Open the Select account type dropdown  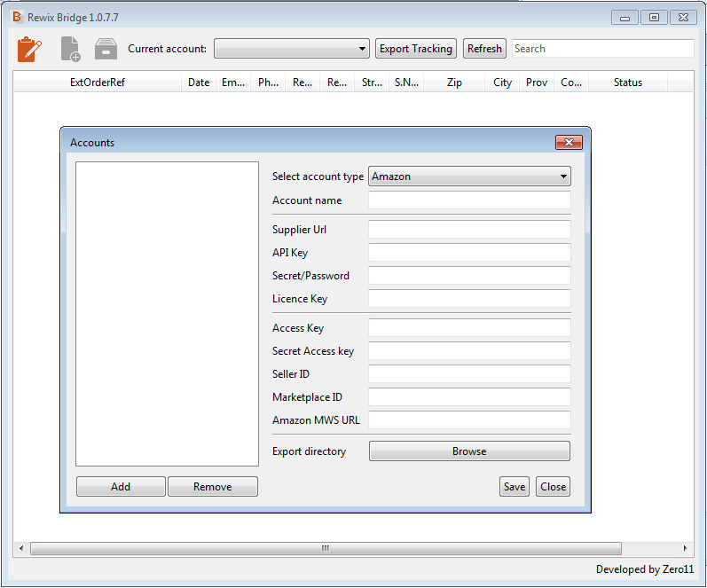(x=469, y=176)
